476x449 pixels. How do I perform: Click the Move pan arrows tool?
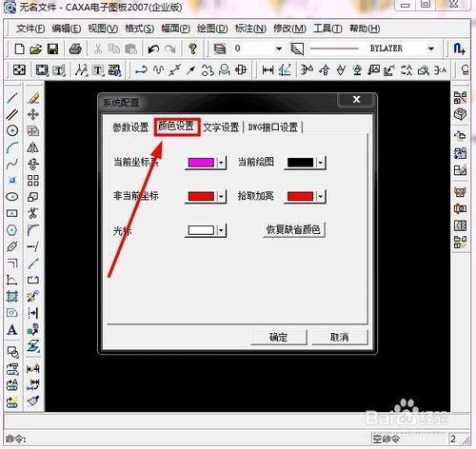[33, 114]
